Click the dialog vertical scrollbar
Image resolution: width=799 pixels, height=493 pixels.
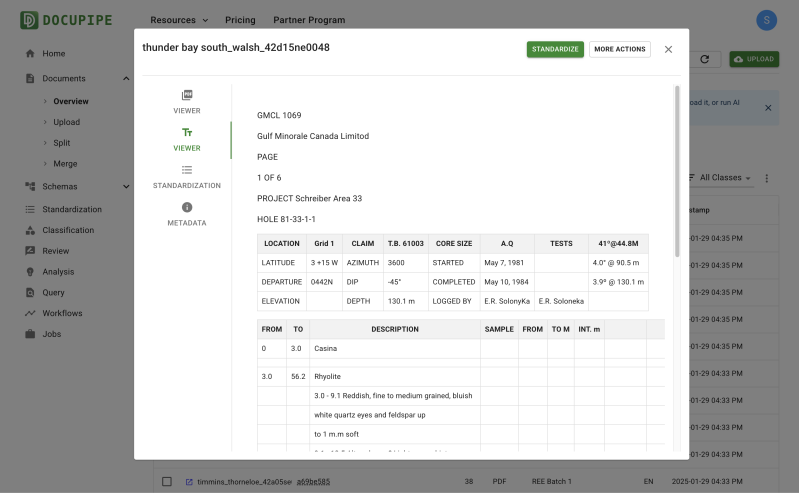click(x=677, y=170)
